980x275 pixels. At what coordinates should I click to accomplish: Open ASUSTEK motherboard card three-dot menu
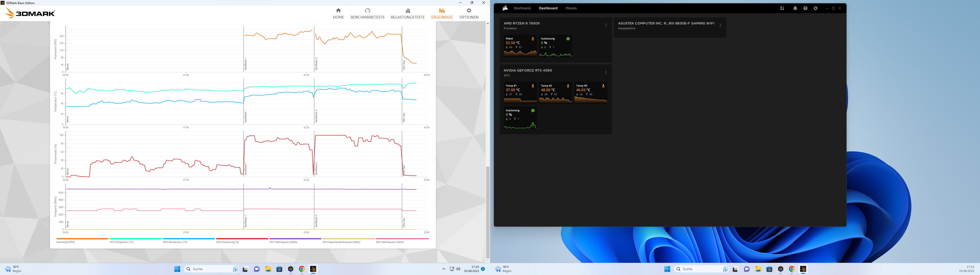720,25
